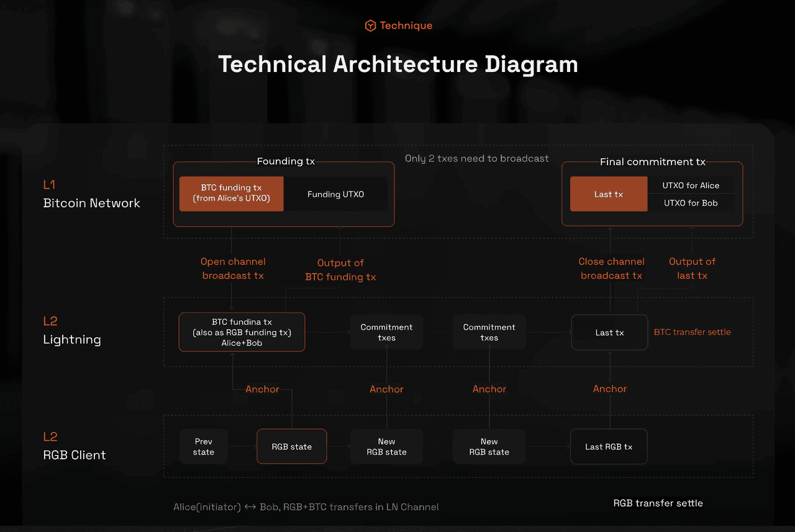Click the Open channel broadcast tx link
The image size is (795, 532).
233,268
